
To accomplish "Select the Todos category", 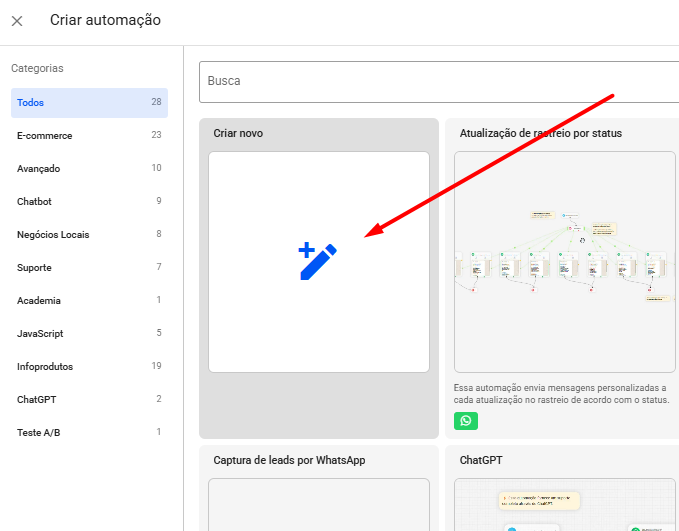I will [x=89, y=103].
